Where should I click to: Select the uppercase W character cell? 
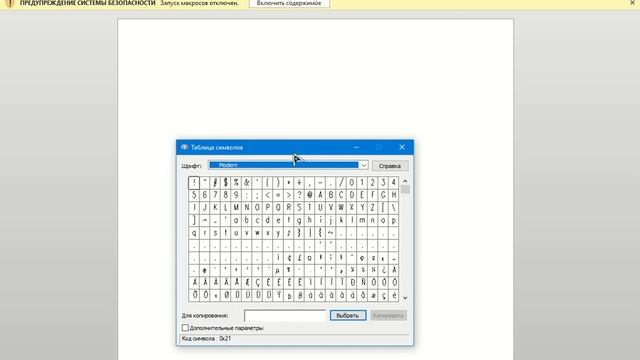[341, 207]
